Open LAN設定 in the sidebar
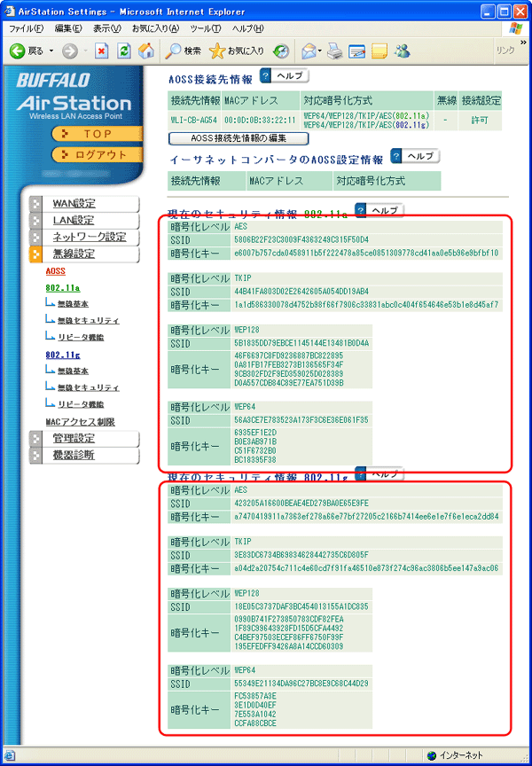 tap(74, 221)
